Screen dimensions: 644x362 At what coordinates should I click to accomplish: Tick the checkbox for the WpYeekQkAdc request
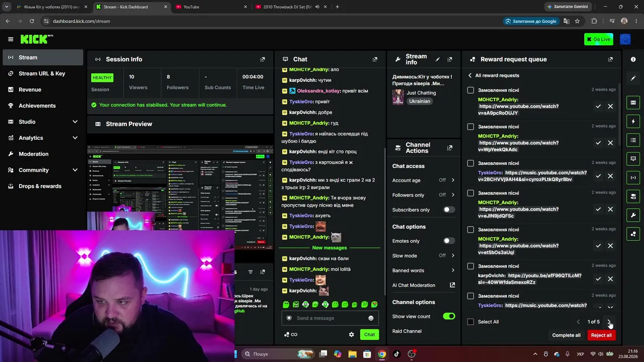pos(470,127)
